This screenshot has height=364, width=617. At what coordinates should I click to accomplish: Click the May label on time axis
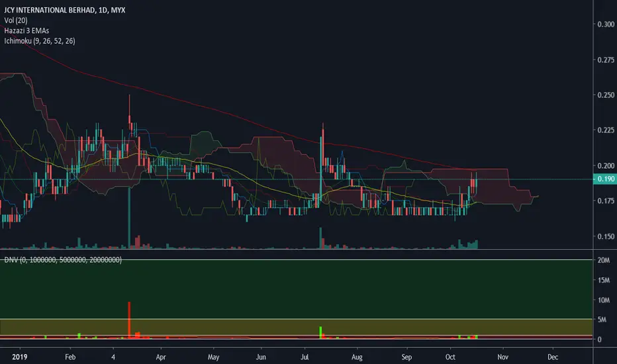[x=213, y=357]
